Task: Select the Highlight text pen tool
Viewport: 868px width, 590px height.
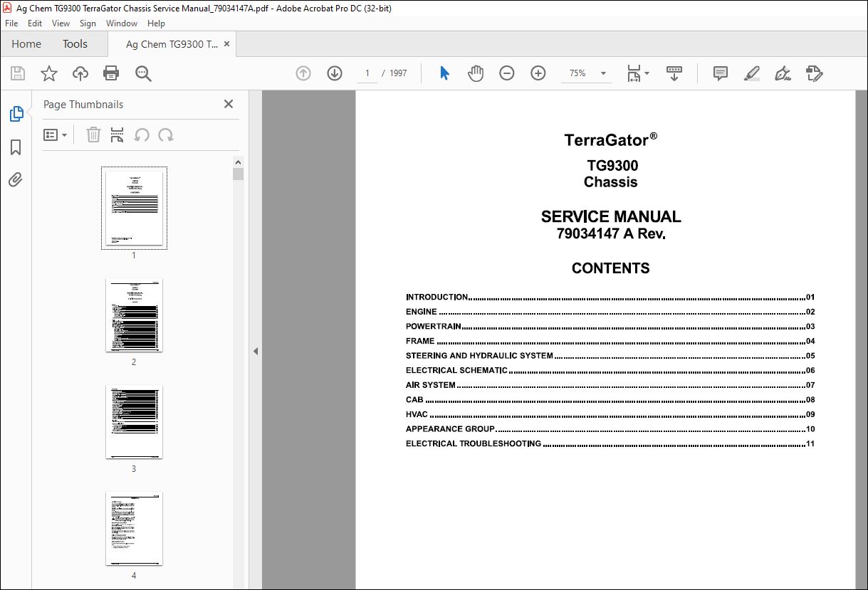Action: pos(752,73)
